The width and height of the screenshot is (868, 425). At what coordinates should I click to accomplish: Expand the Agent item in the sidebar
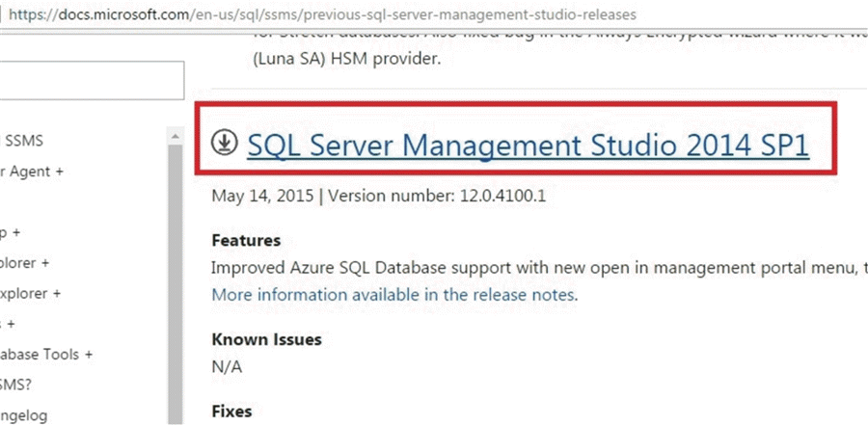coord(33,172)
